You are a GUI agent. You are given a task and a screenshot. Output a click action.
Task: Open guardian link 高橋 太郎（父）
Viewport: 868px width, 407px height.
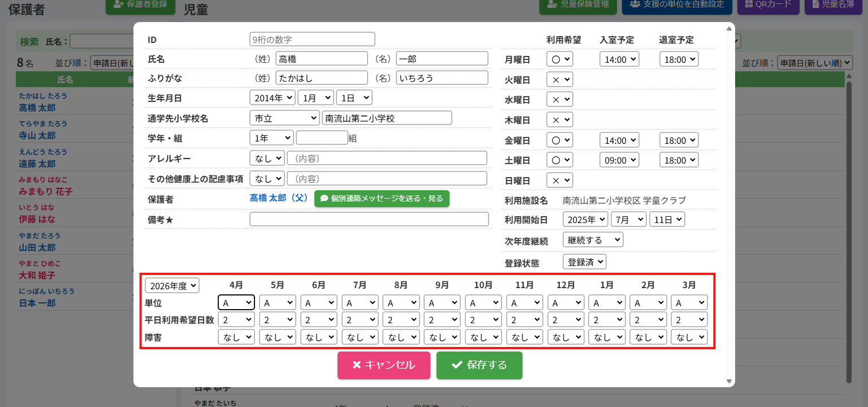coord(278,199)
